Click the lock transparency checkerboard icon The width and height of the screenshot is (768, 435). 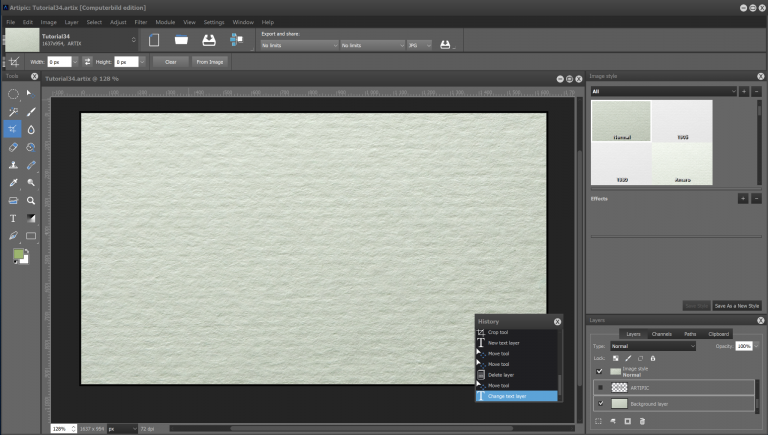616,359
